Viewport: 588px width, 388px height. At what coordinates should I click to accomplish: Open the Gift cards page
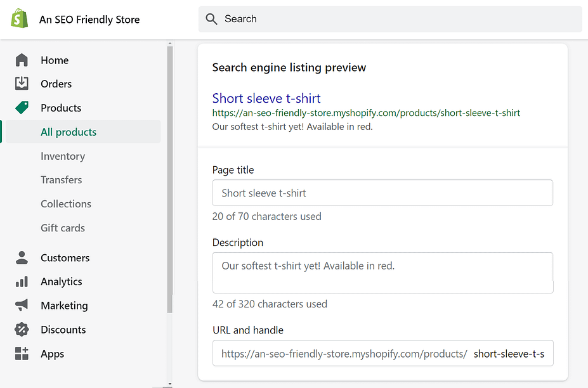(x=63, y=228)
